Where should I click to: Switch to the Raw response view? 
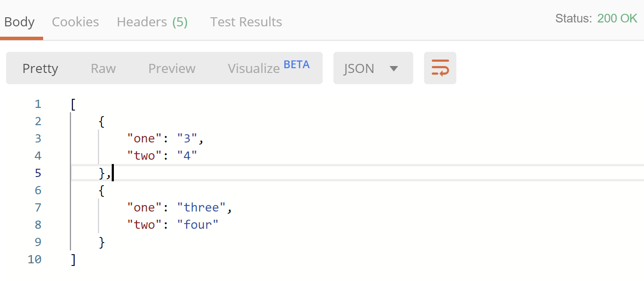(103, 68)
